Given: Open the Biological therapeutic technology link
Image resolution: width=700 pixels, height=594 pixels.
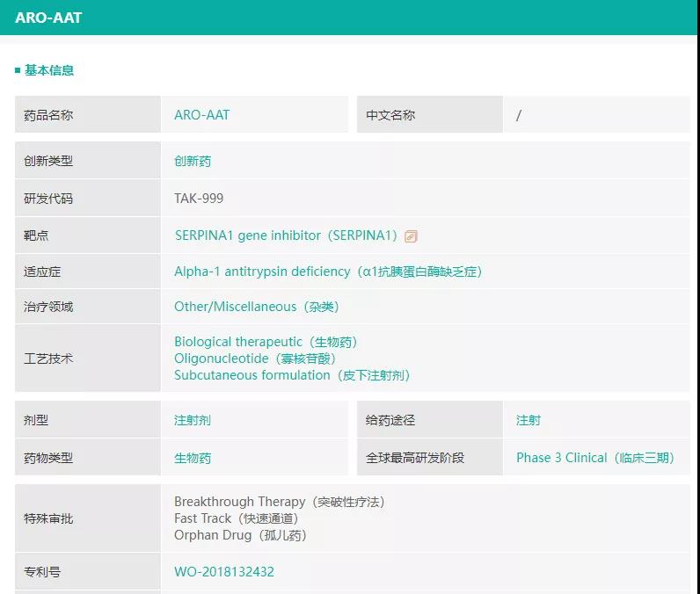Looking at the screenshot, I should click(266, 342).
